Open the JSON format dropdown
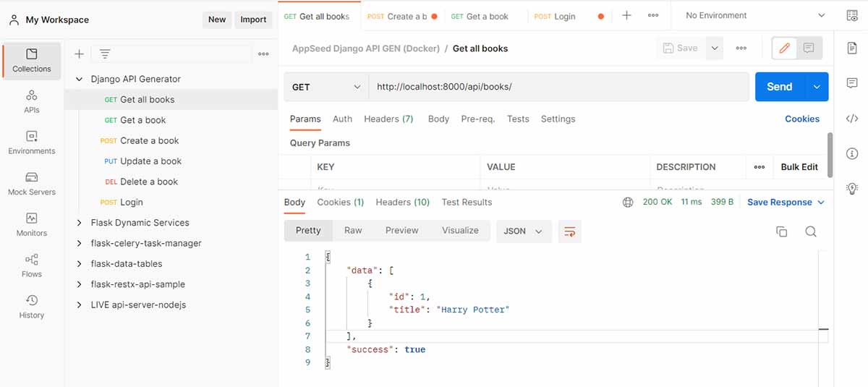The width and height of the screenshot is (868, 387). 524,231
